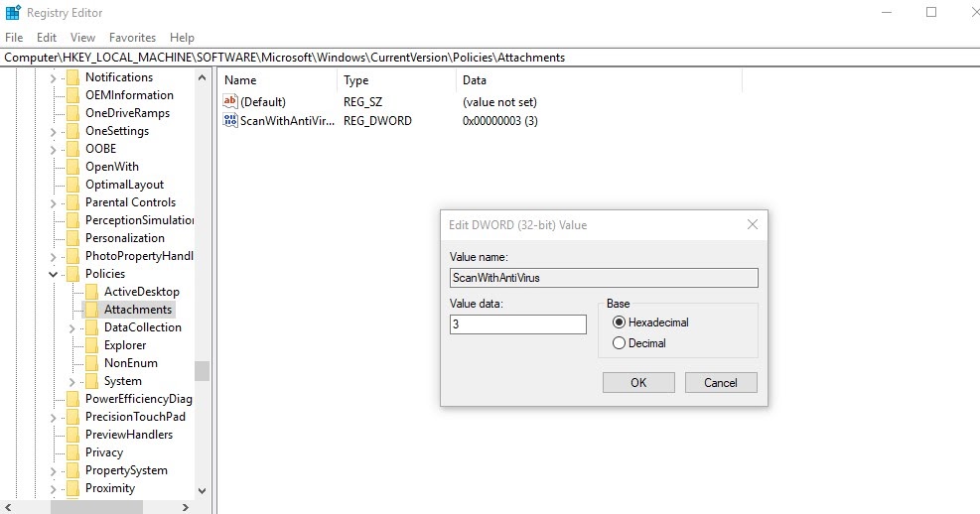Select the OOBE folder icon
The width and height of the screenshot is (980, 514).
click(73, 149)
